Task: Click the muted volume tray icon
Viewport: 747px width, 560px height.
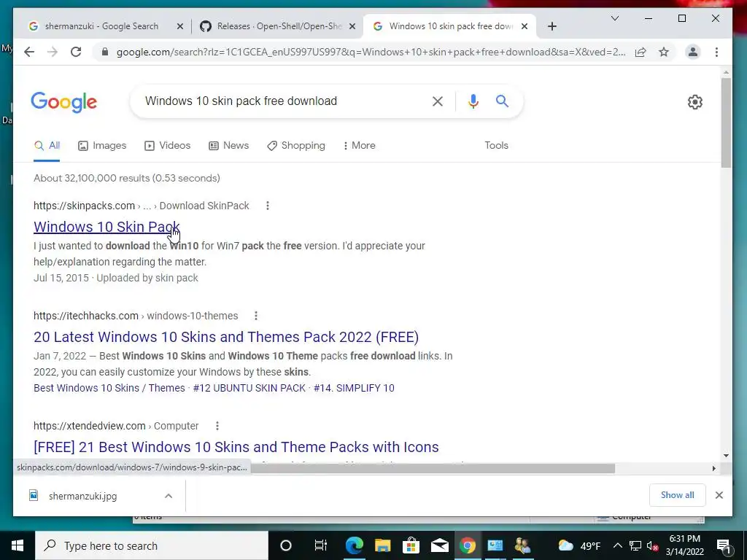Action: pyautogui.click(x=652, y=545)
